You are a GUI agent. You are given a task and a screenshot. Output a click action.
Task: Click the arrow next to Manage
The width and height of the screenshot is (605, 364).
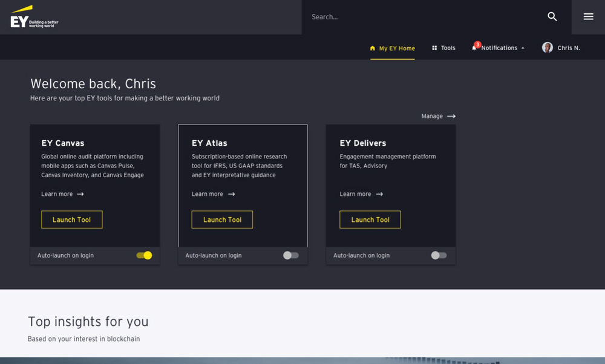pos(451,116)
